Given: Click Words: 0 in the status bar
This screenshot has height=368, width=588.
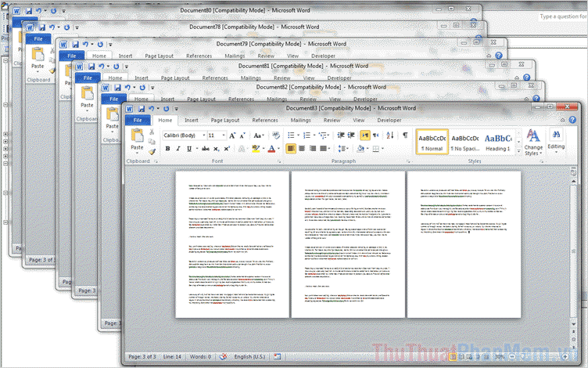Looking at the screenshot, I should tap(200, 356).
